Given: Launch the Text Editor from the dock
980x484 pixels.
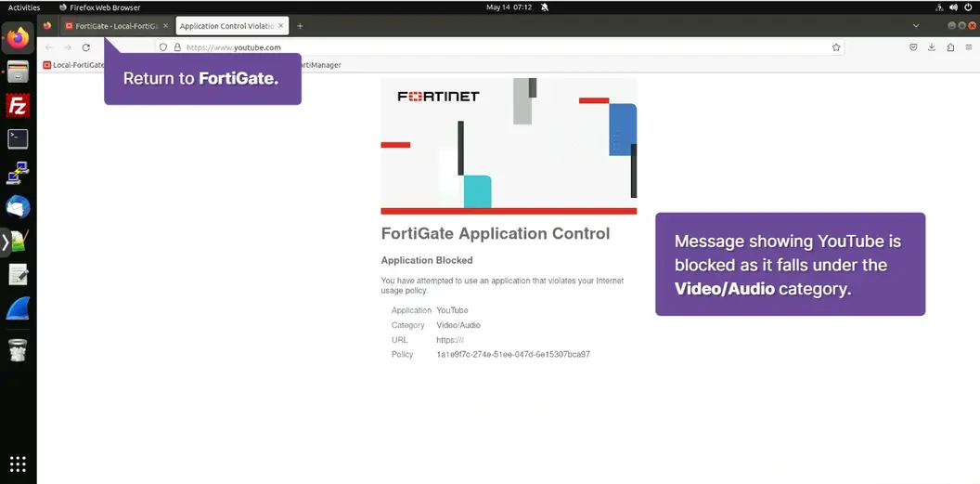Looking at the screenshot, I should pos(19,274).
